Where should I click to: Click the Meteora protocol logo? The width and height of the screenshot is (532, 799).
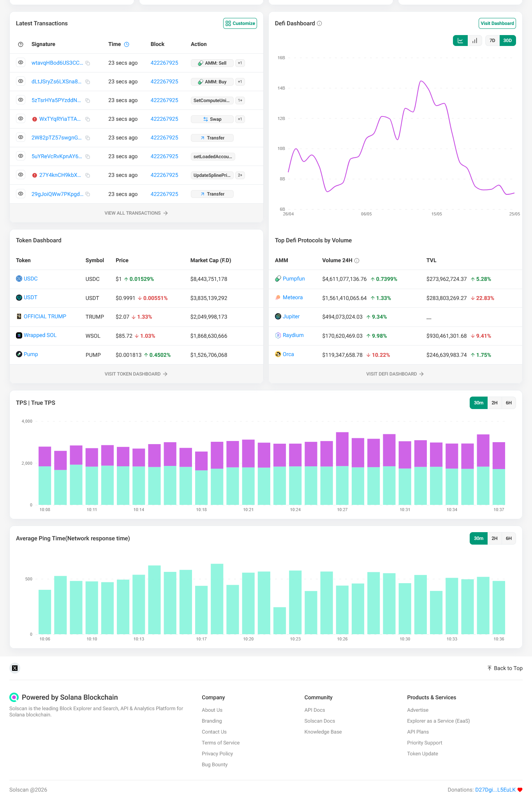point(278,298)
